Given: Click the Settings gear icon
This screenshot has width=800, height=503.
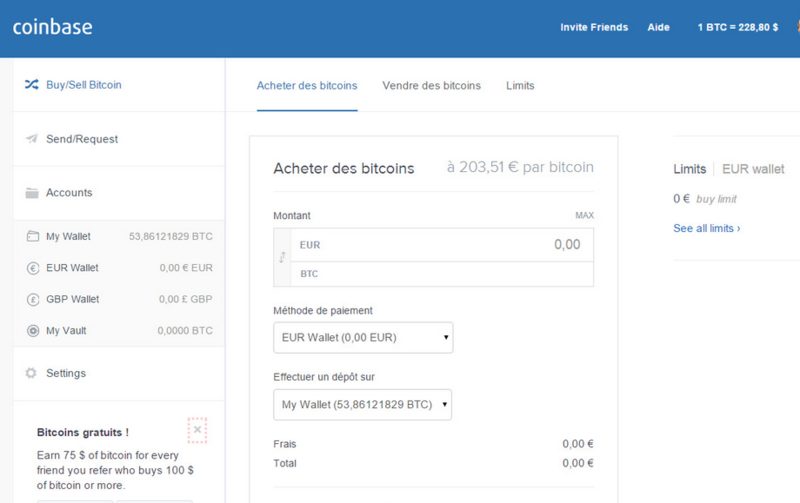Looking at the screenshot, I should click(31, 373).
